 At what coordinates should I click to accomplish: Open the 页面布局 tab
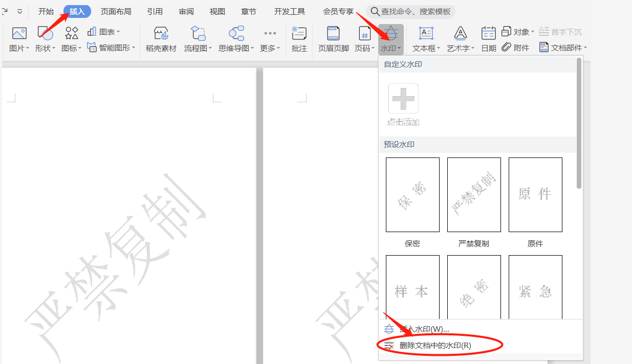tap(116, 11)
